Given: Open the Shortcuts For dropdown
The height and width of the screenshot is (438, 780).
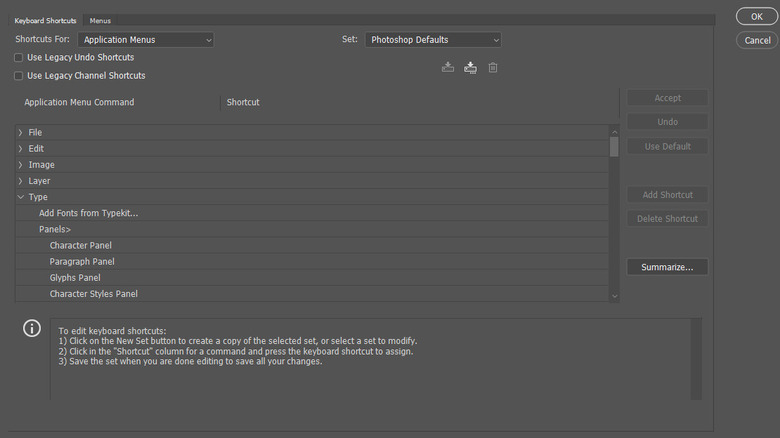Looking at the screenshot, I should (x=148, y=40).
